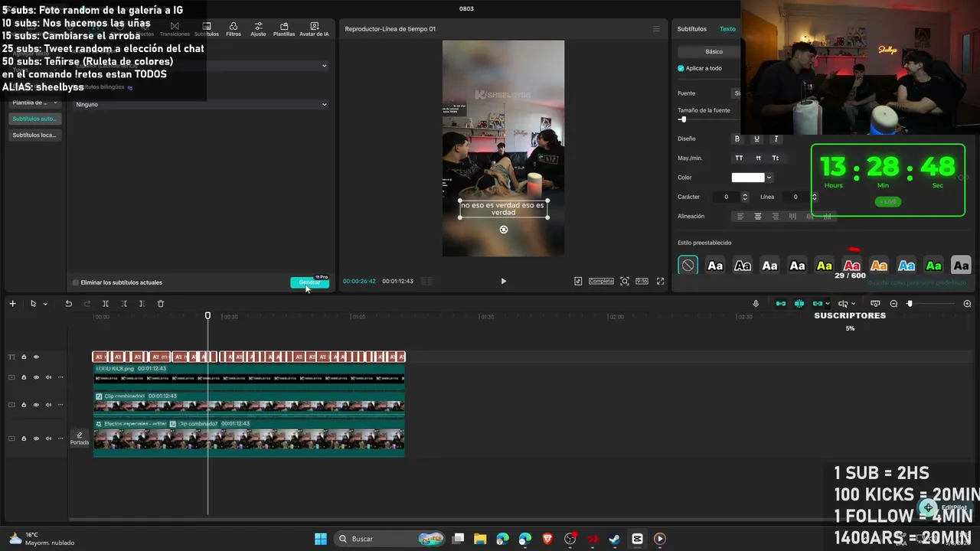Viewport: 980px width, 551px height.
Task: Set text to all uppercase TT
Action: (x=739, y=158)
